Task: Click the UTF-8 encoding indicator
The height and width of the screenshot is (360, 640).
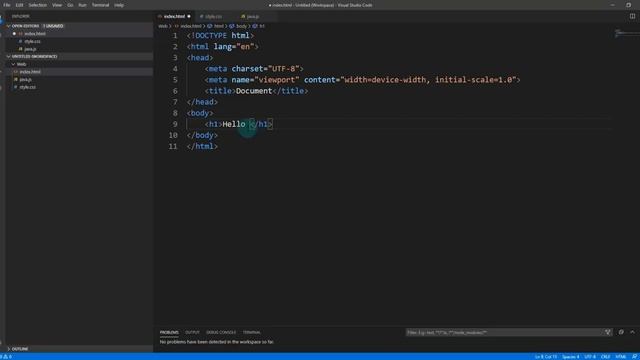Action: (590, 357)
